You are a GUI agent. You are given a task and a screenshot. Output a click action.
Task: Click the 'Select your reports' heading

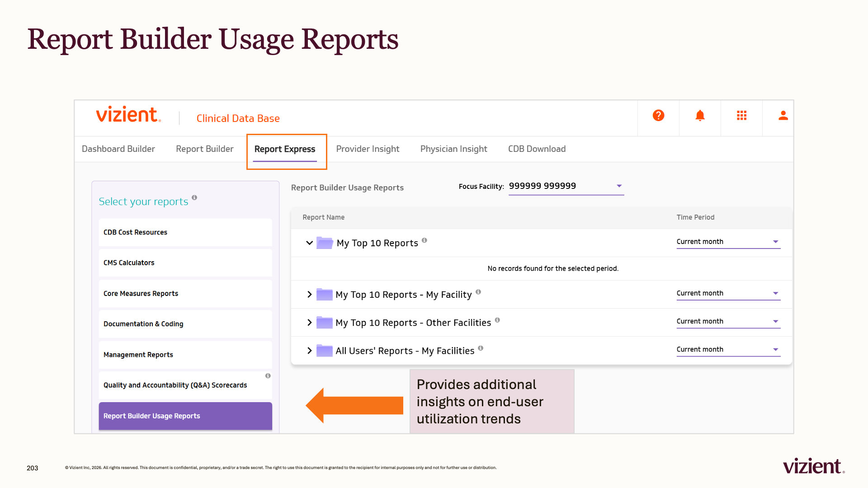(143, 202)
